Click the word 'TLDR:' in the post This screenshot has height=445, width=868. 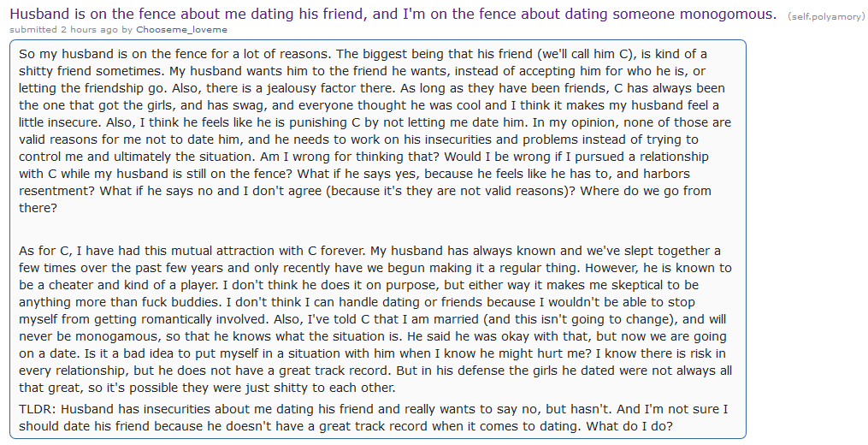38,409
